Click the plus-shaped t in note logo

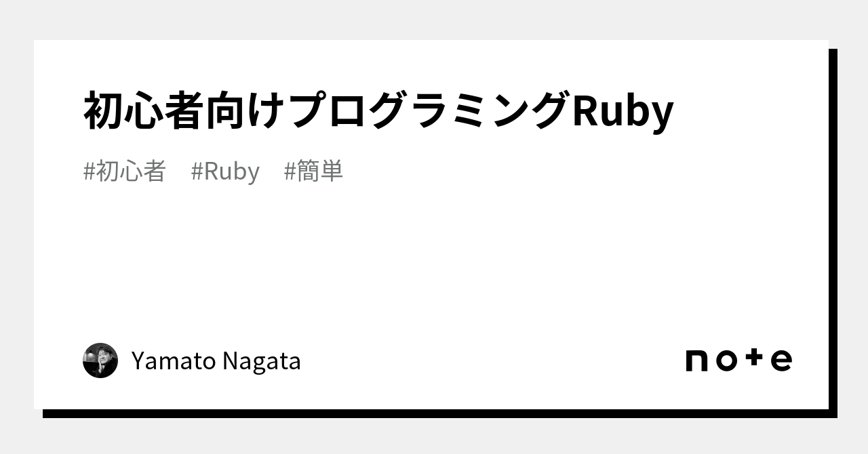click(x=754, y=358)
